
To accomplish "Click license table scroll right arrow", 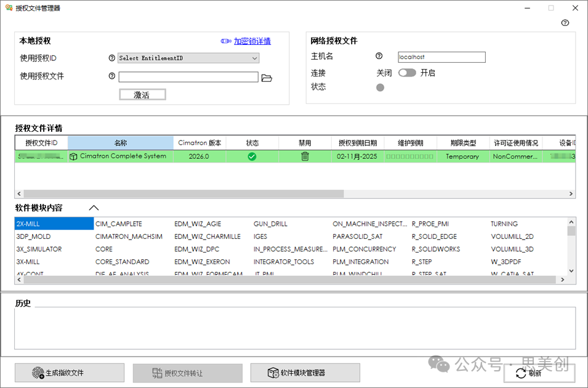I will click(571, 193).
